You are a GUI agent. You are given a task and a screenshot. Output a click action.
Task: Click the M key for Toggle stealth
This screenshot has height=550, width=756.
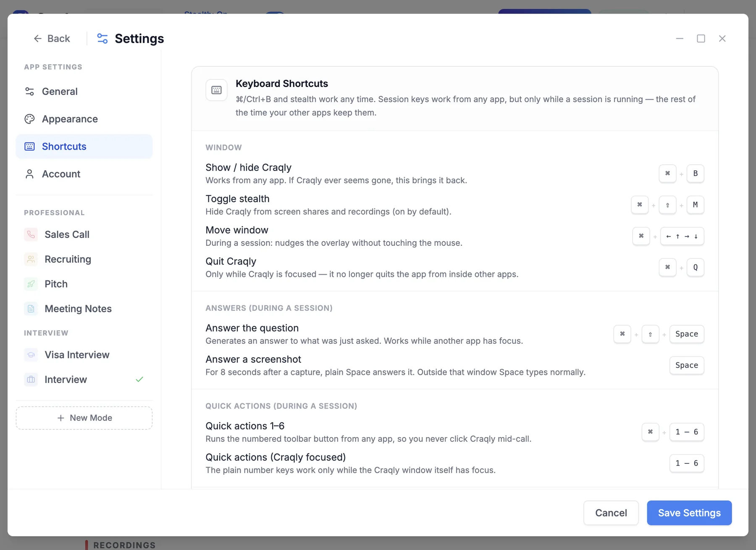click(x=696, y=205)
